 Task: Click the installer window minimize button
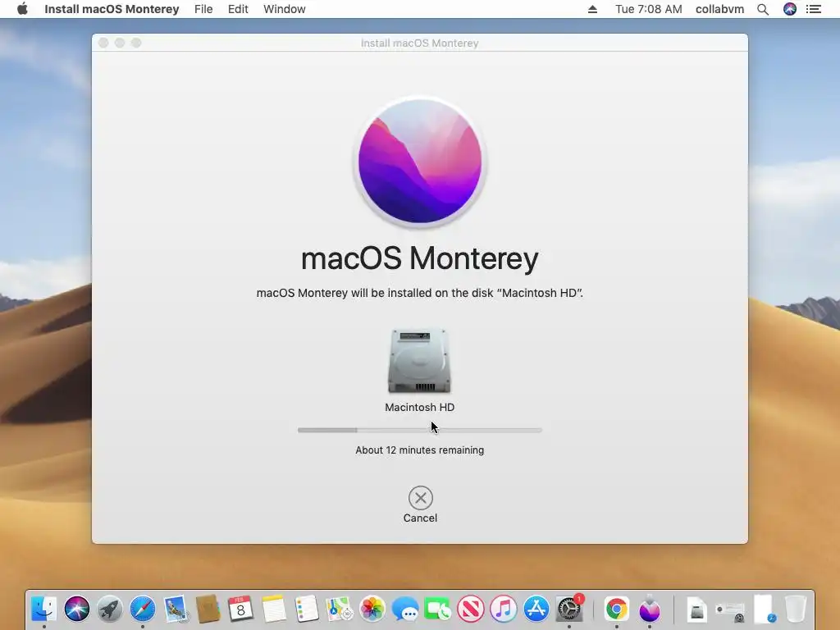click(x=120, y=43)
